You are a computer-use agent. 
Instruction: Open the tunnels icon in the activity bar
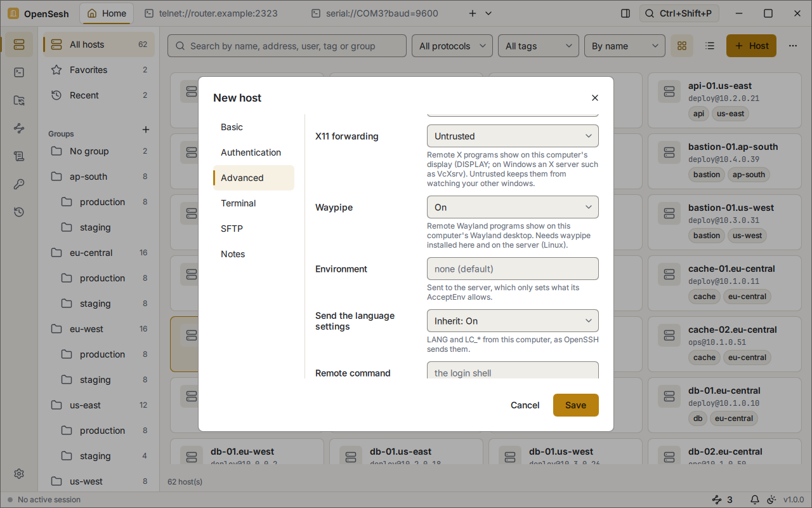pos(18,128)
